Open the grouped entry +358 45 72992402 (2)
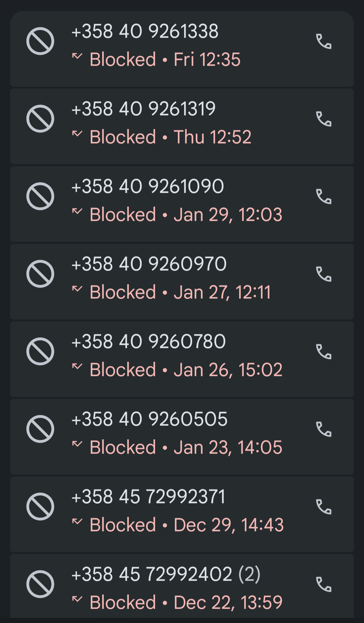364x623 pixels. click(x=166, y=574)
